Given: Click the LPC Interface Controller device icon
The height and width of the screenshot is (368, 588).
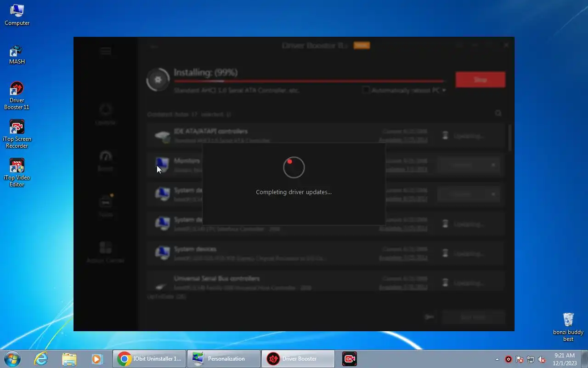Looking at the screenshot, I should (x=162, y=224).
